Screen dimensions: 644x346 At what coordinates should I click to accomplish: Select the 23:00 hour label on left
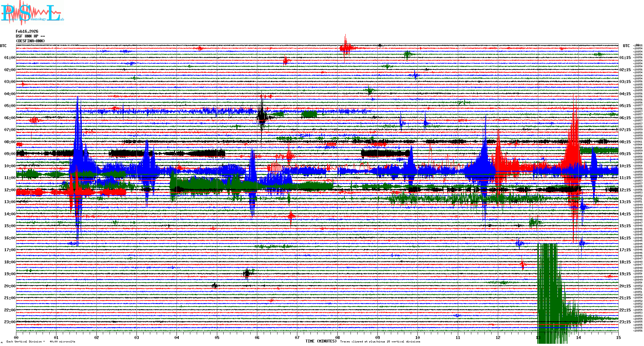point(10,322)
